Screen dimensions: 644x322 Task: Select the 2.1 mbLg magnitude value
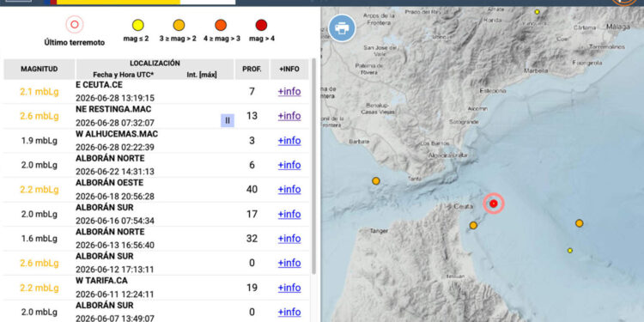pos(39,92)
